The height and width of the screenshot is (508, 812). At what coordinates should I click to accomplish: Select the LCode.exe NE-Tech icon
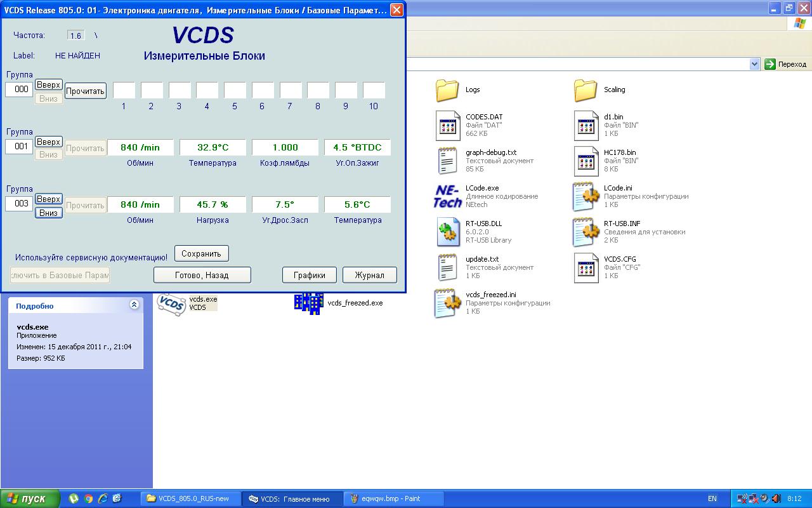pyautogui.click(x=447, y=196)
